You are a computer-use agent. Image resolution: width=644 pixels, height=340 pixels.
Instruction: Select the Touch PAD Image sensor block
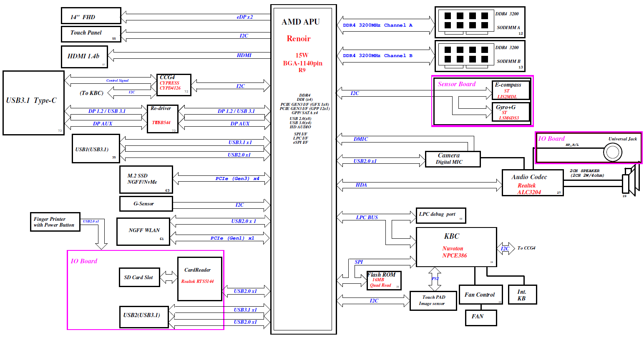pos(433,300)
